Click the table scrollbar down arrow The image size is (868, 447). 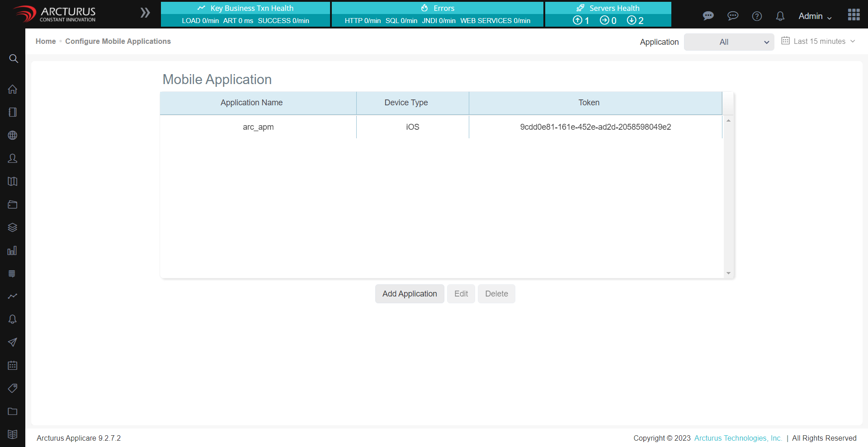pos(728,273)
